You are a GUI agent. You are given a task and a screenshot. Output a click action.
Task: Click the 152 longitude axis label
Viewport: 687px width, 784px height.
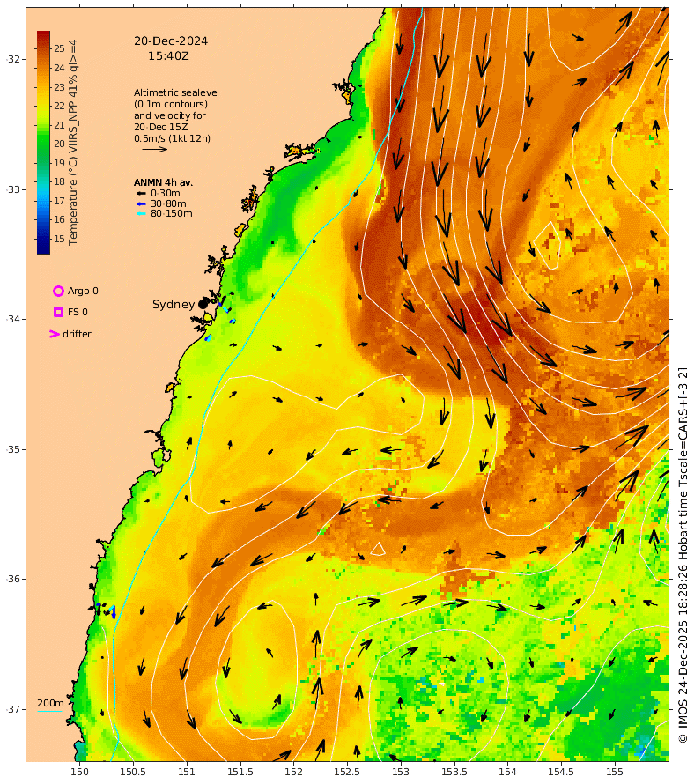[293, 772]
